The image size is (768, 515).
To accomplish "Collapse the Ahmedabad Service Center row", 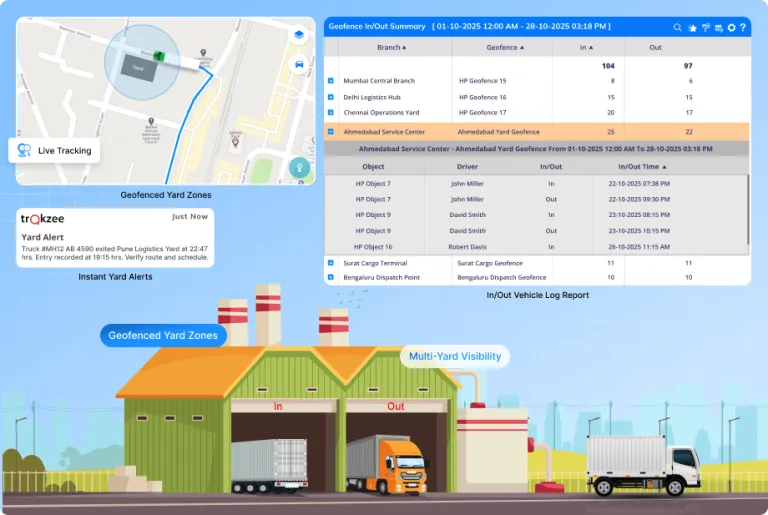I will pos(331,131).
